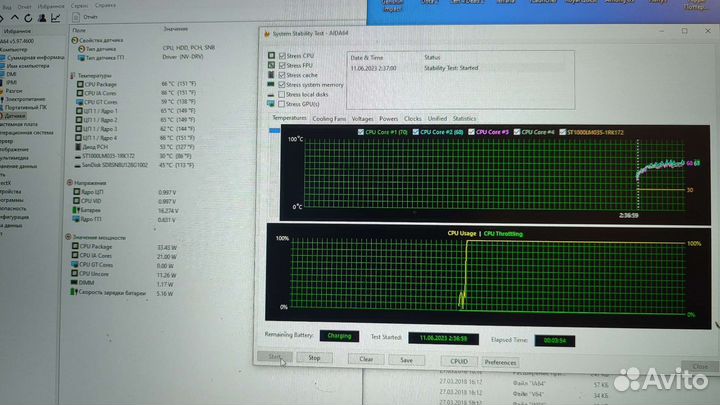The image size is (720, 405).
Task: Expand Операционная система in the tree
Action: coord(27,133)
